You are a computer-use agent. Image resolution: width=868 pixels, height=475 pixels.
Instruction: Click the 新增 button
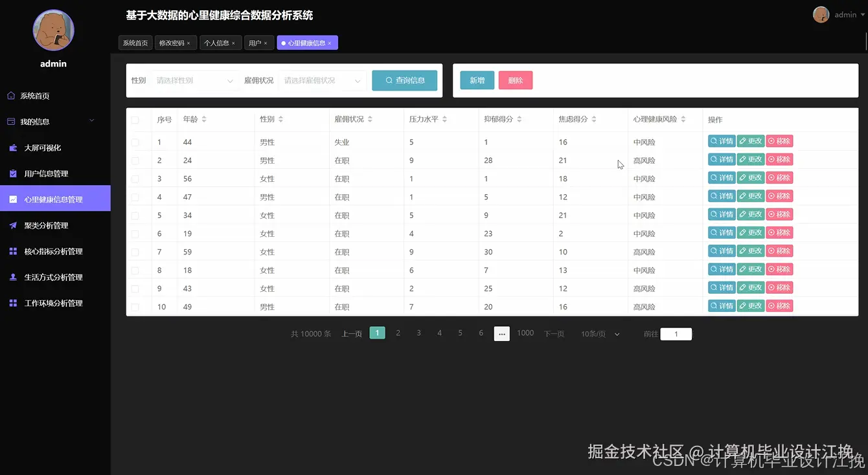477,80
